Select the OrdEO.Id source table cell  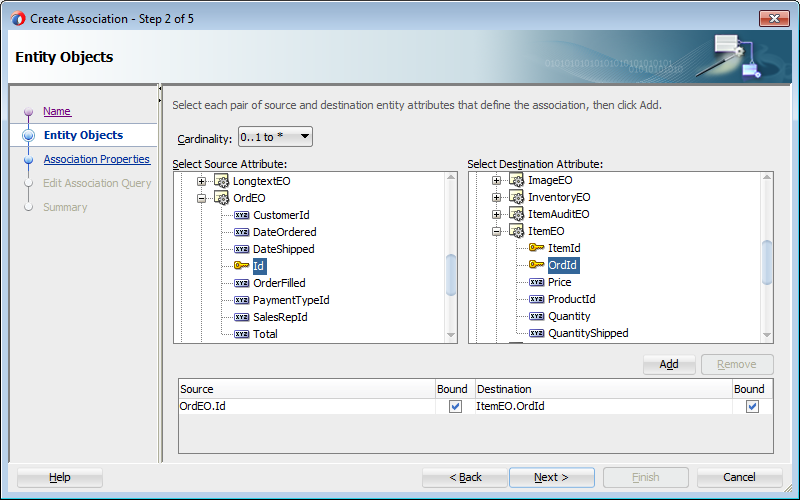tap(307, 406)
